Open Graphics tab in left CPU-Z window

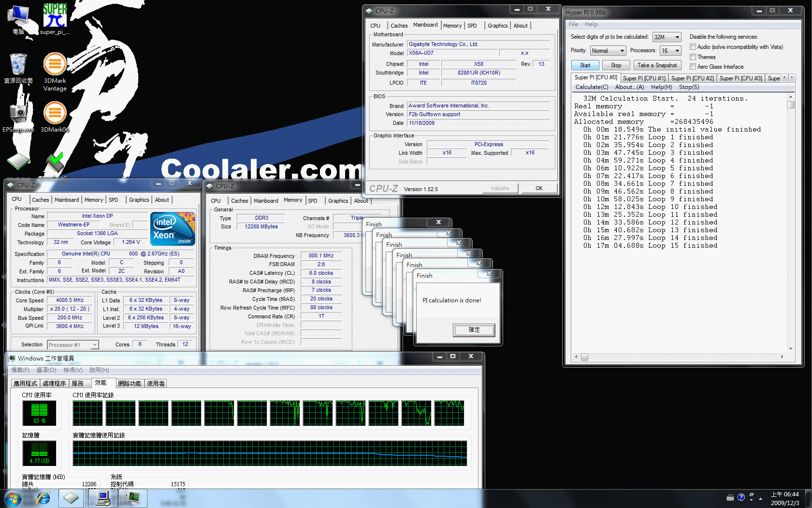pyautogui.click(x=139, y=200)
